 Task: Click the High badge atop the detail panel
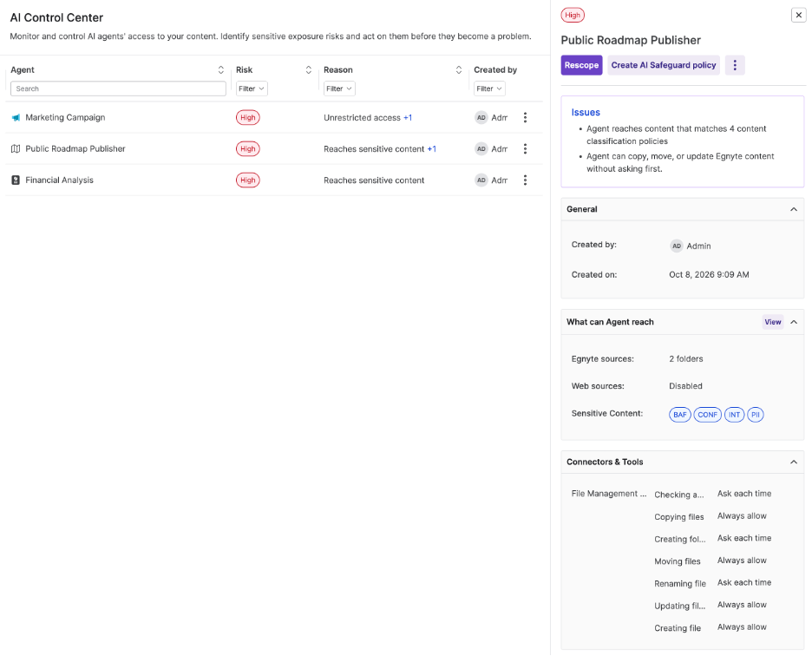point(573,15)
